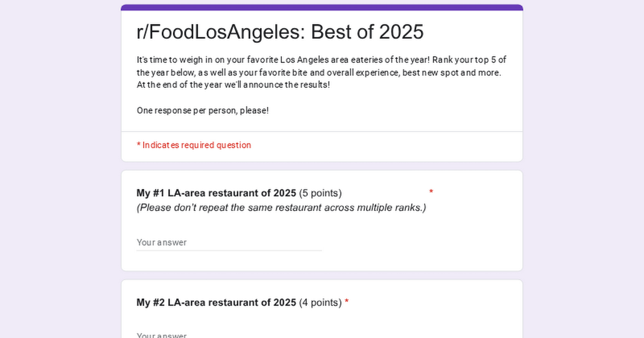Click the red asterisk beside question #1
Viewport: 644px width, 338px height.
(431, 192)
